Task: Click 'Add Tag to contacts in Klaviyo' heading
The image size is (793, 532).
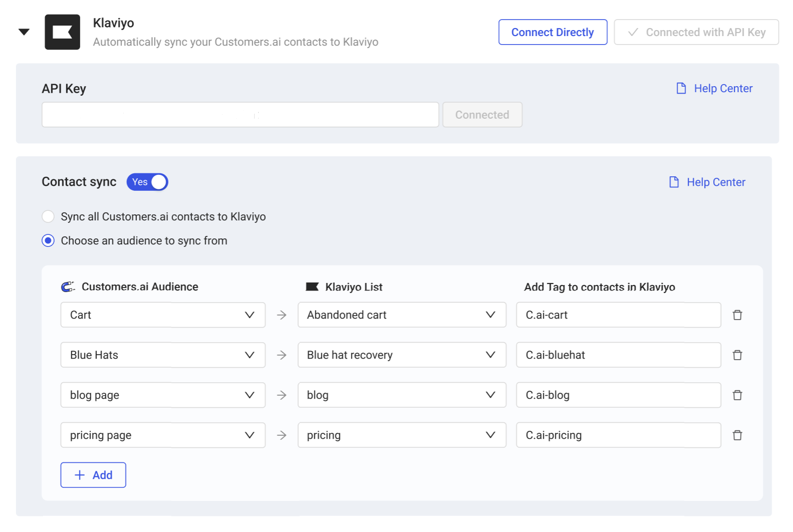Action: (x=600, y=287)
